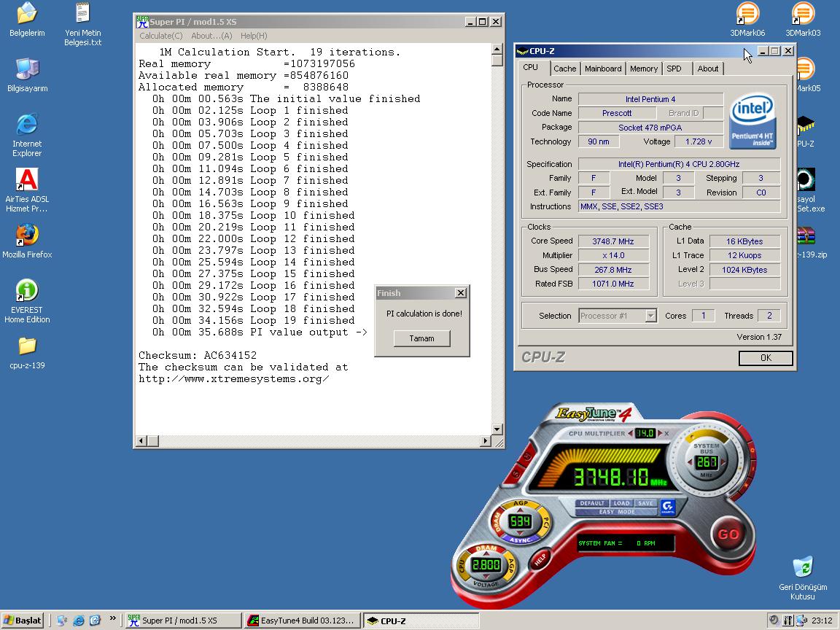Switch to the About tab in CPU-Z
This screenshot has height=630, width=840.
point(708,69)
